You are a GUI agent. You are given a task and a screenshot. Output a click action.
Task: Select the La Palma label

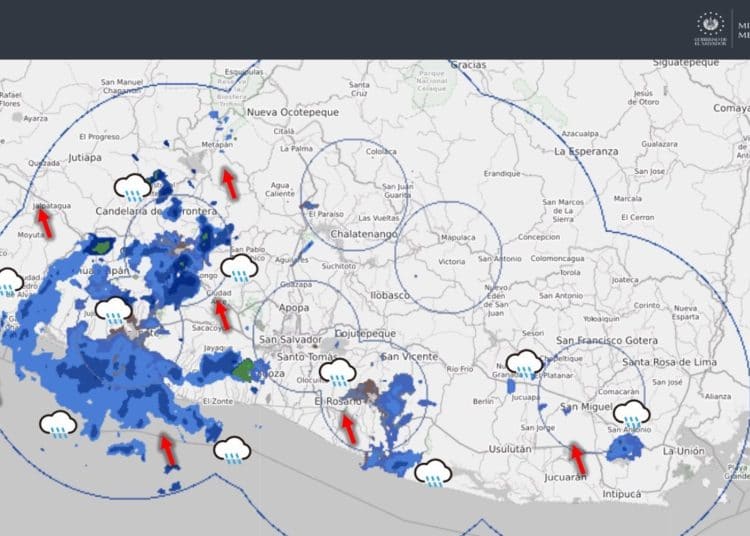296,149
